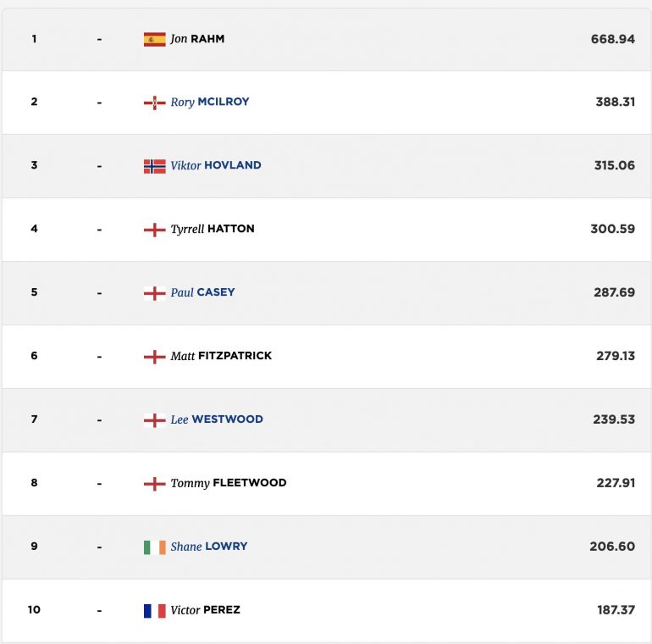652x644 pixels.
Task: Click the England flag beside Paul Casey
Action: (x=155, y=293)
